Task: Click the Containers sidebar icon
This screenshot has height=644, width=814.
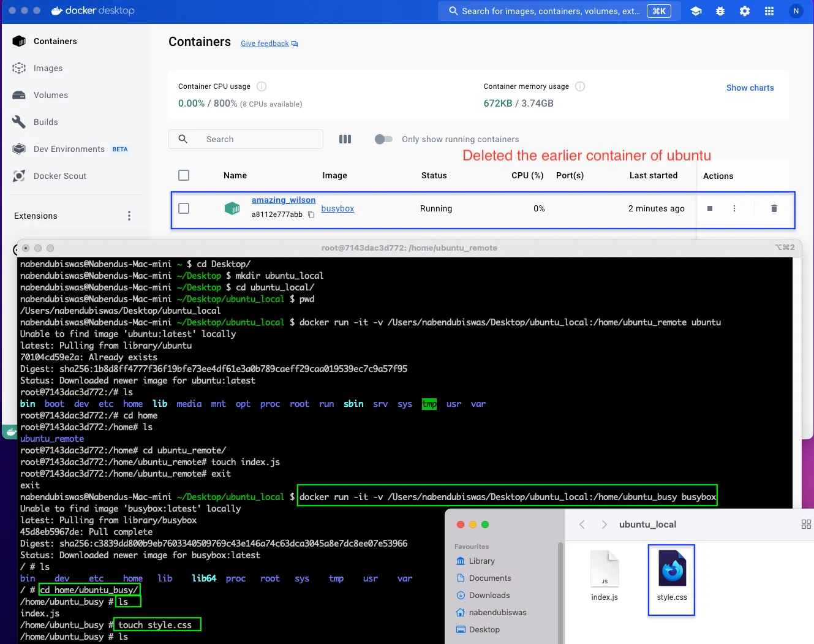Action: 20,41
